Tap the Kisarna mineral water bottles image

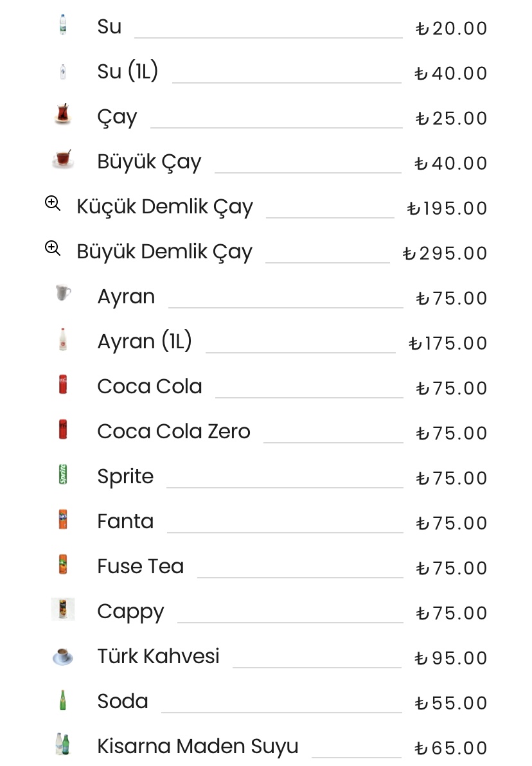(62, 745)
